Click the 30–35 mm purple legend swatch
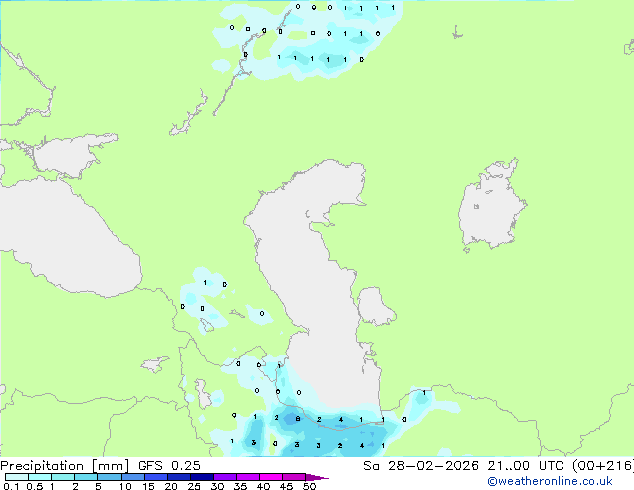Screen dimensions: 634x490 (x=225, y=477)
